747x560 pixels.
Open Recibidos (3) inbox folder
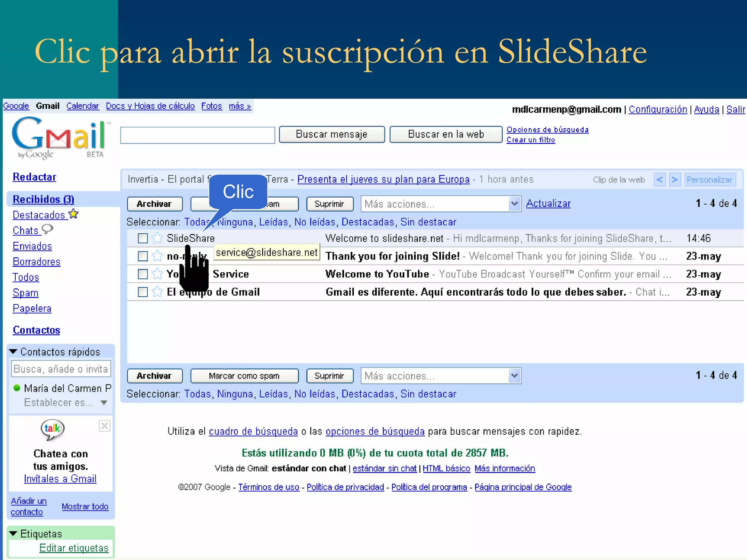click(x=43, y=199)
